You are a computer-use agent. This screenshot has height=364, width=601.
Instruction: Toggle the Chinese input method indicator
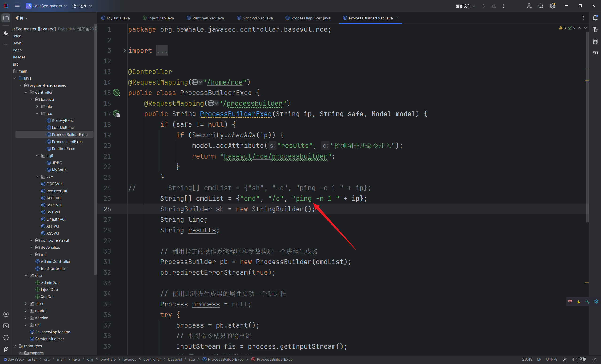[x=570, y=302]
